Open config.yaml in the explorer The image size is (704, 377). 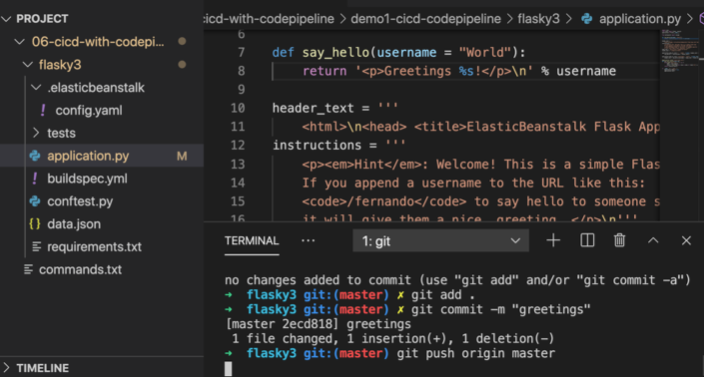pyautogui.click(x=89, y=110)
